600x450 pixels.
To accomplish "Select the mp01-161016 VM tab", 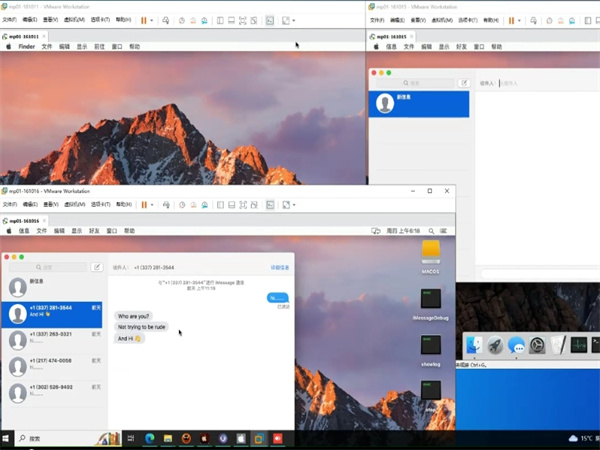I will pos(24,219).
